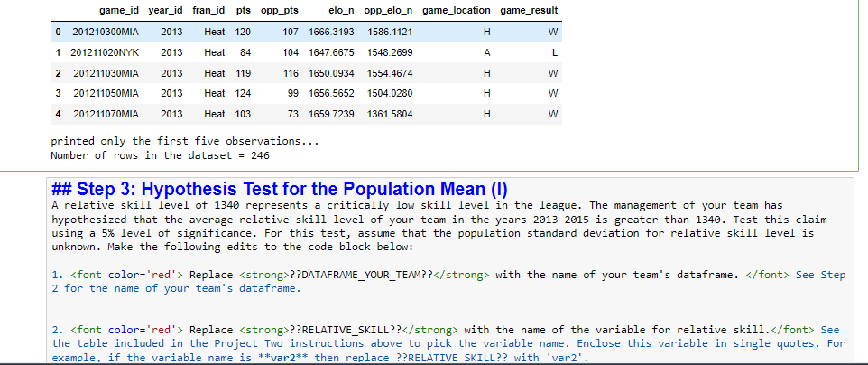Click opp_elo_n value 1554.4674
This screenshot has height=365, width=868.
coord(391,73)
